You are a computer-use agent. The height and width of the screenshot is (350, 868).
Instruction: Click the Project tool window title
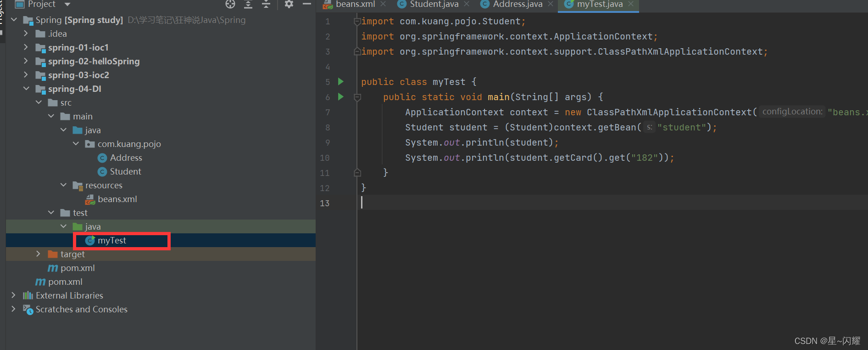41,4
